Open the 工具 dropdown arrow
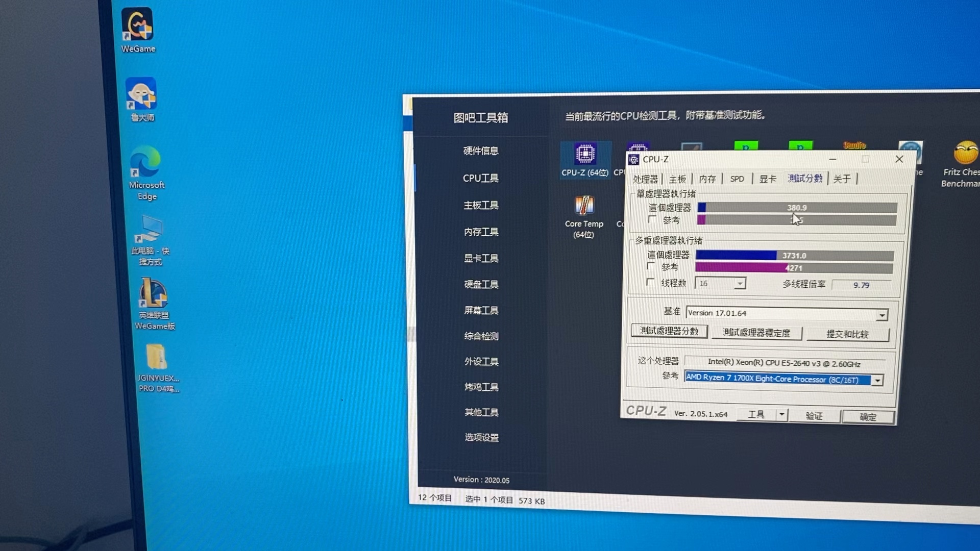 781,415
